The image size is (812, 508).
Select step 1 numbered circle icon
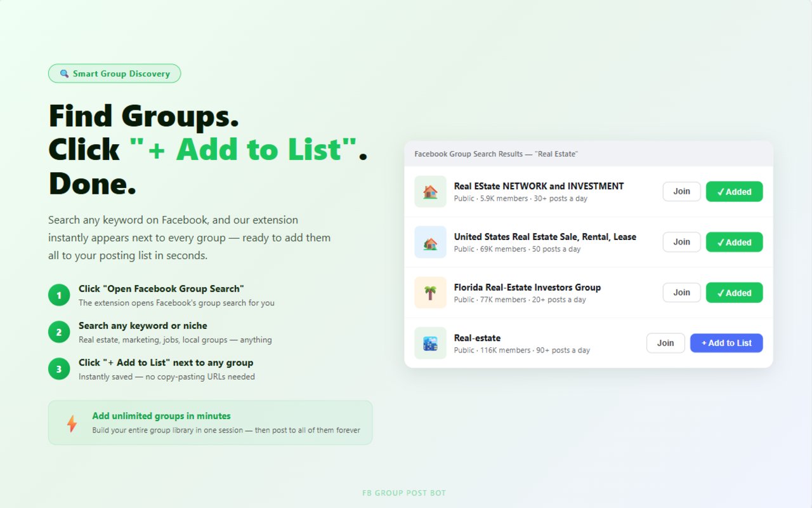tap(58, 295)
